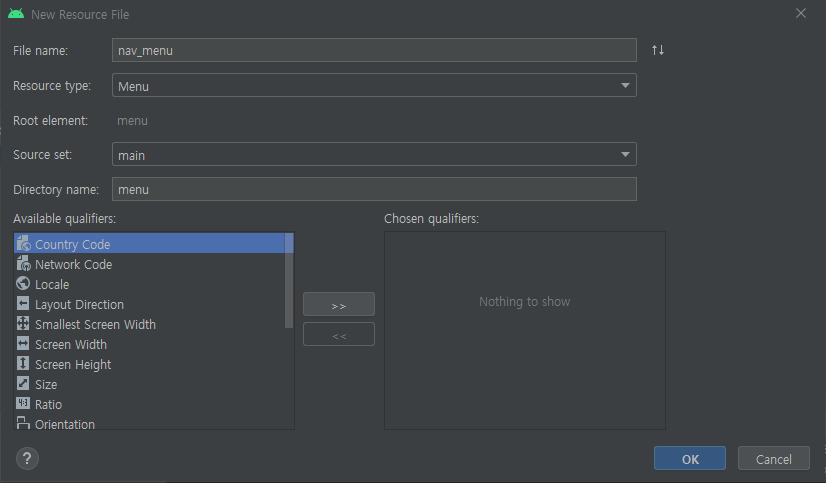The height and width of the screenshot is (483, 826).
Task: Add qualifier with the >> button
Action: point(339,304)
